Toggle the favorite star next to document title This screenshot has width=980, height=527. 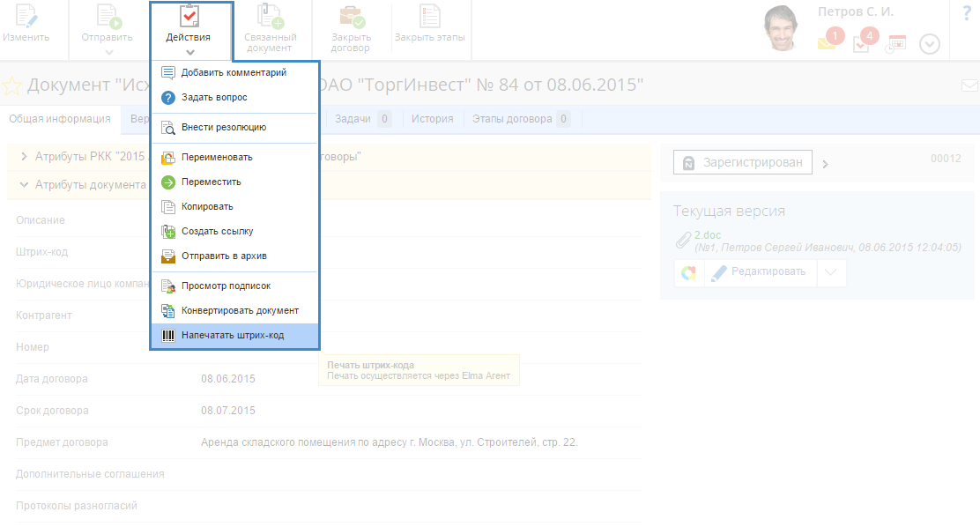coord(11,85)
